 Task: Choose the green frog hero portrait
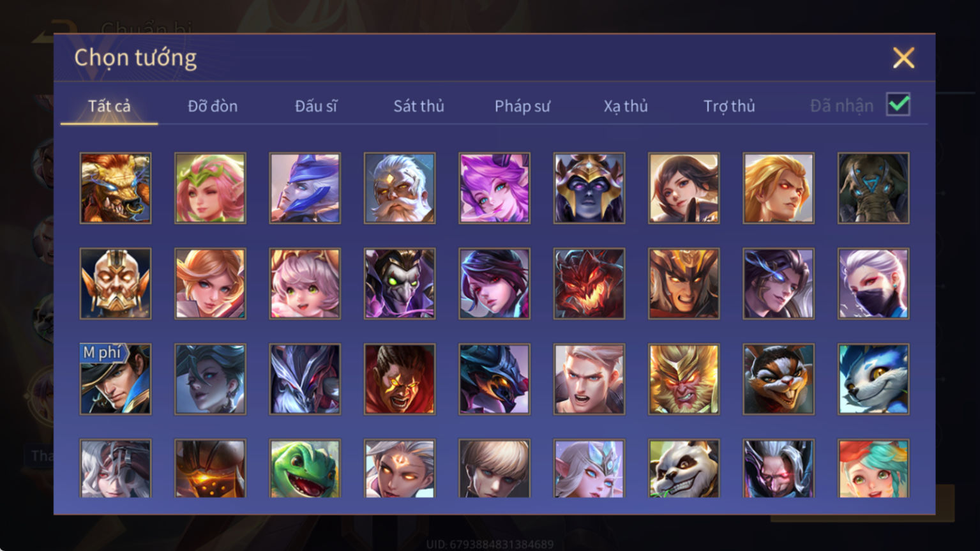305,469
